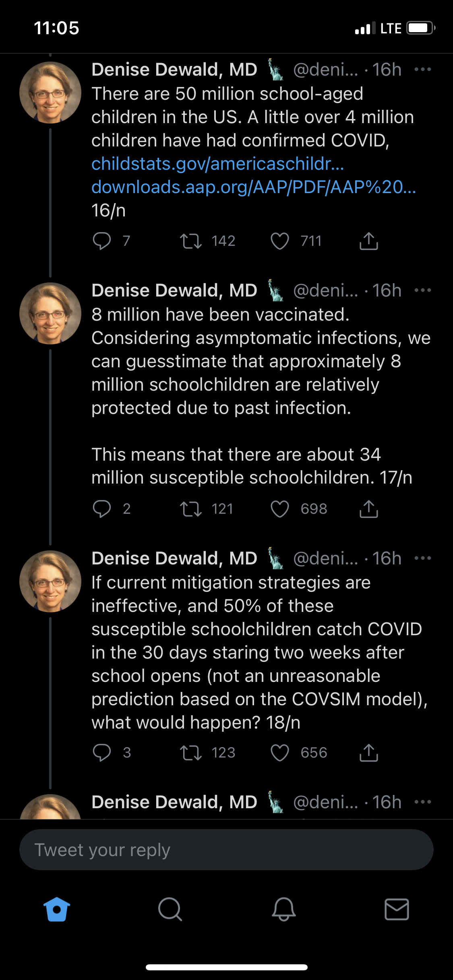Share the 18/n tweet
This screenshot has width=453, height=980.
[368, 753]
